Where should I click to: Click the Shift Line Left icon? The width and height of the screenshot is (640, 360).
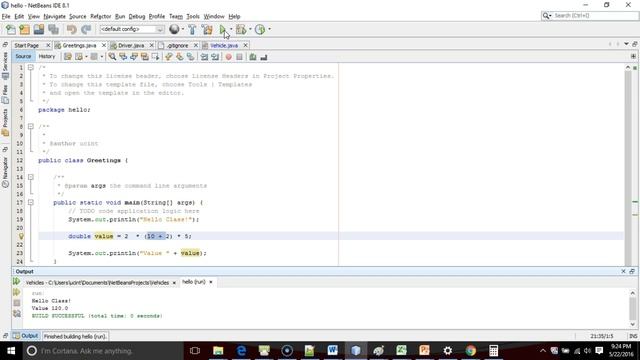tap(204, 57)
